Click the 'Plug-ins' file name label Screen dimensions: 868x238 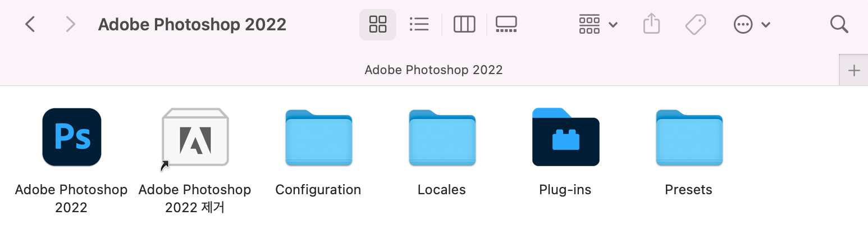click(x=565, y=190)
